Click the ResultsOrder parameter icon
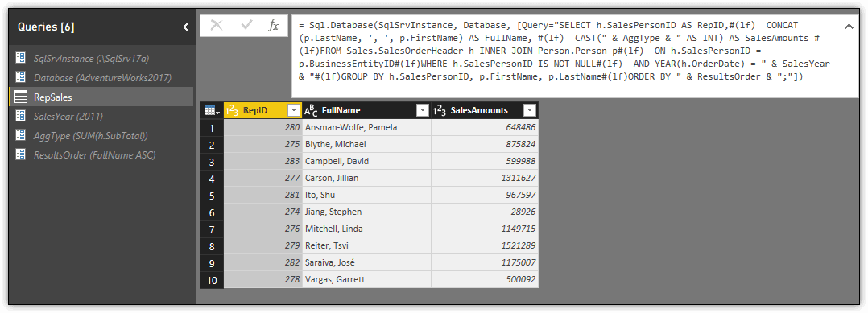The image size is (868, 313). tap(20, 154)
